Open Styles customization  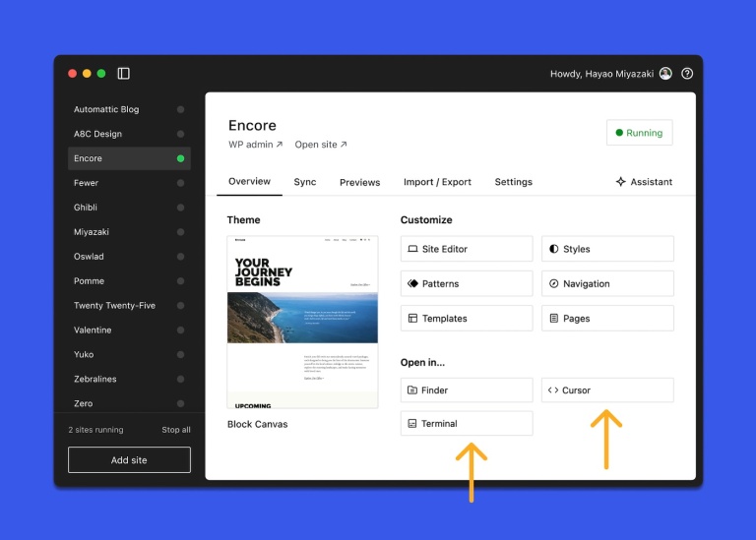pyautogui.click(x=607, y=249)
